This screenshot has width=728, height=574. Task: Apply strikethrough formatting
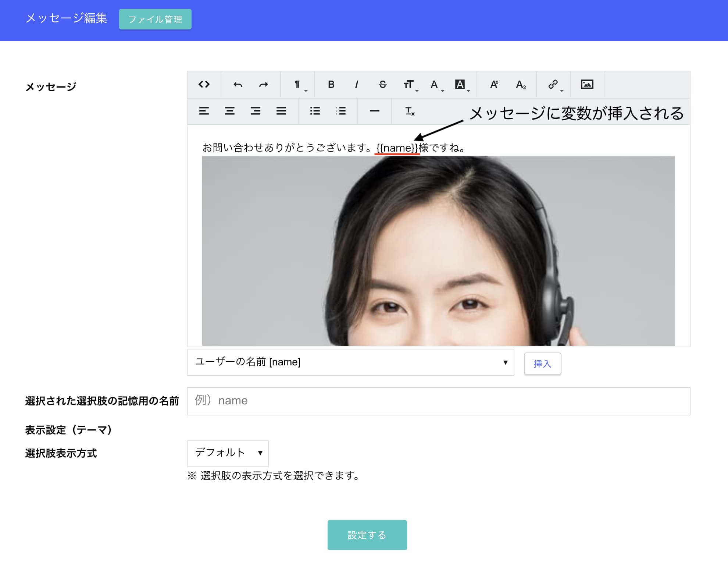coord(383,85)
